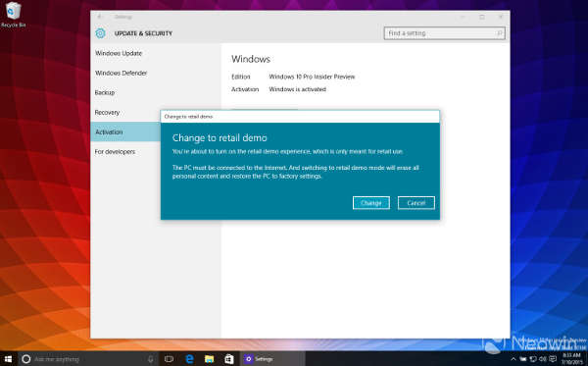This screenshot has width=588, height=366.
Task: Open the Windows Start menu
Action: [8, 359]
